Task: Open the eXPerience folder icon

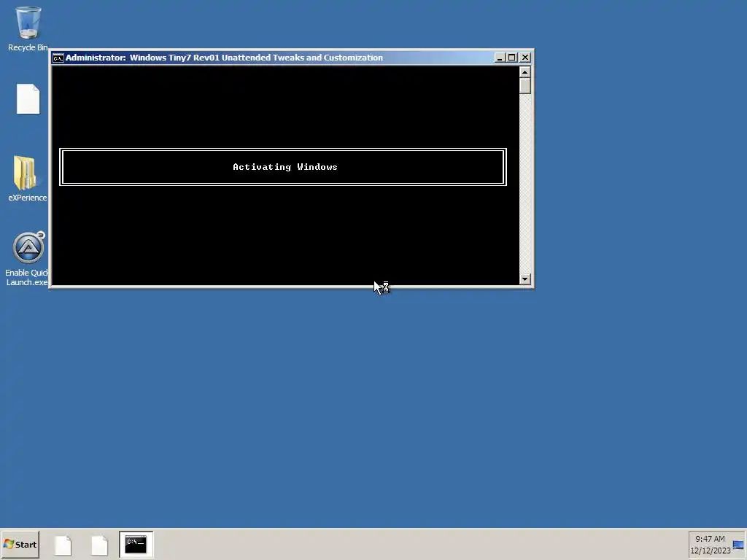Action: (27, 179)
